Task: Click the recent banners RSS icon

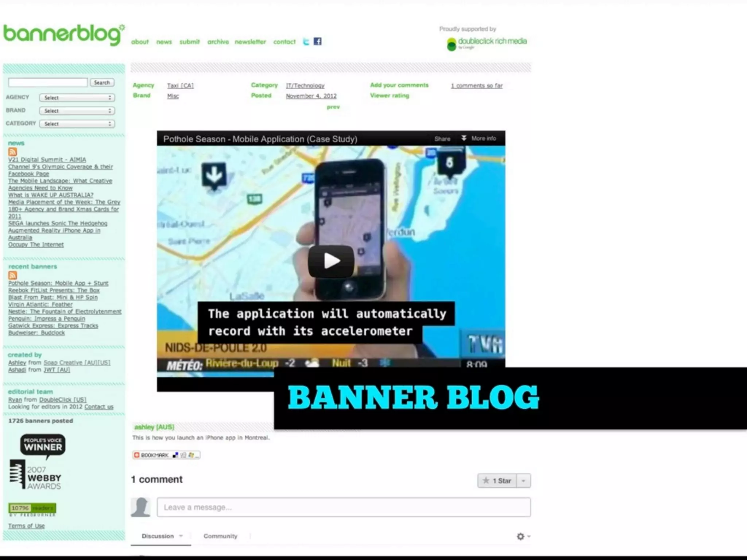Action: [13, 275]
